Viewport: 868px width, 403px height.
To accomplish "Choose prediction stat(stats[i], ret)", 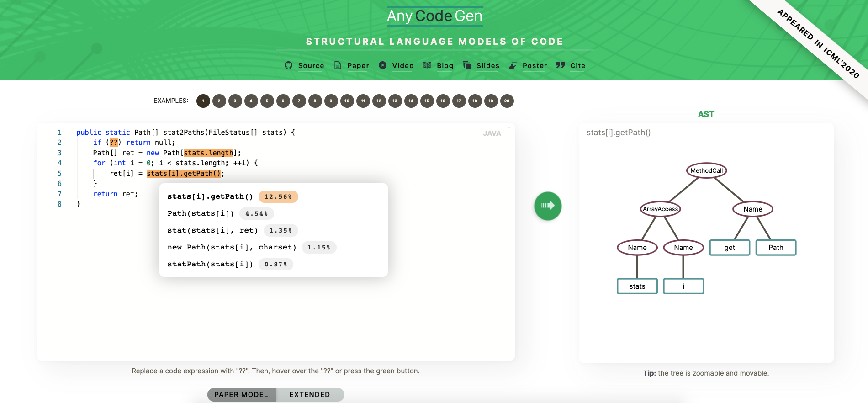I will coord(233,230).
